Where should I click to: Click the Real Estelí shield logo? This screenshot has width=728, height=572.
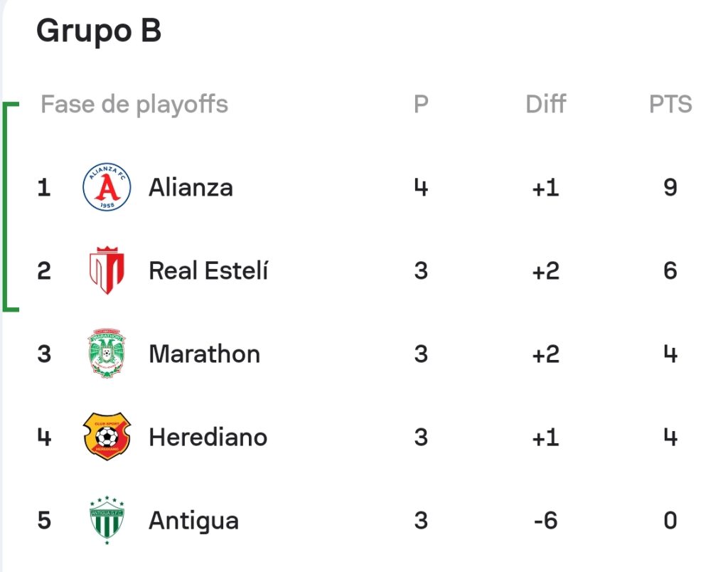(107, 270)
